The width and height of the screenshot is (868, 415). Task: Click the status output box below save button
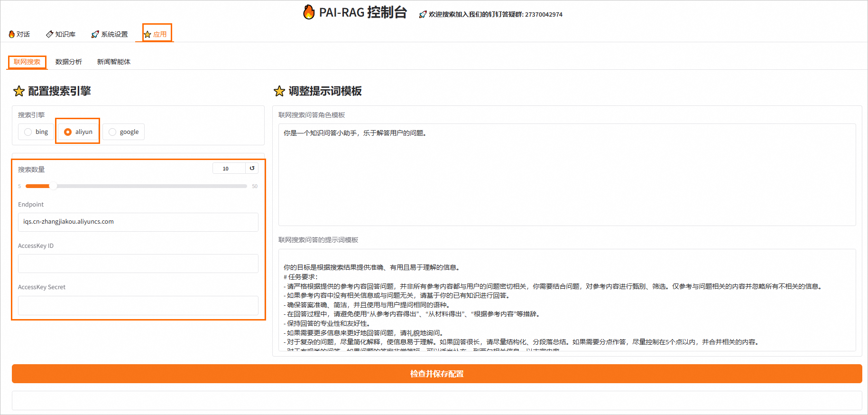[437, 400]
